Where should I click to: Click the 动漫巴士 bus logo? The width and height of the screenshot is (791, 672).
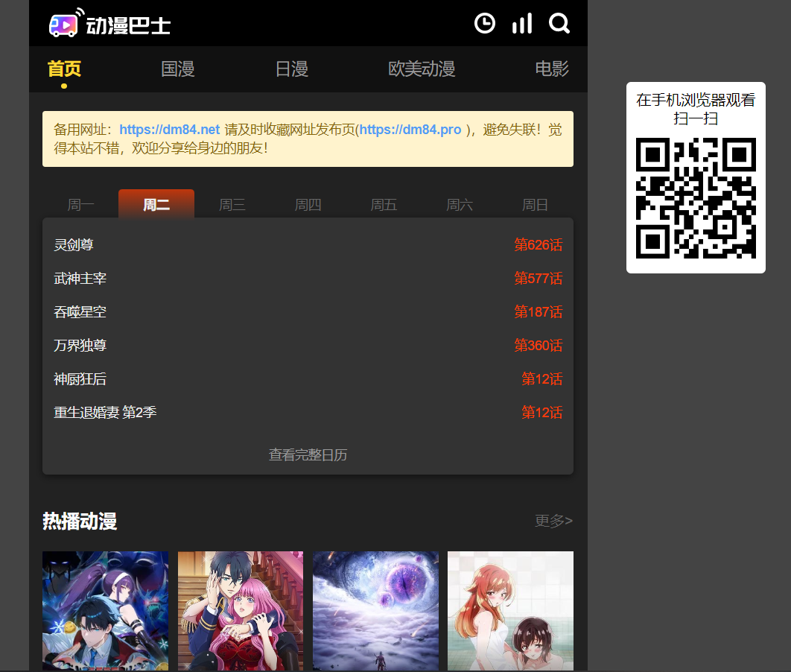109,25
